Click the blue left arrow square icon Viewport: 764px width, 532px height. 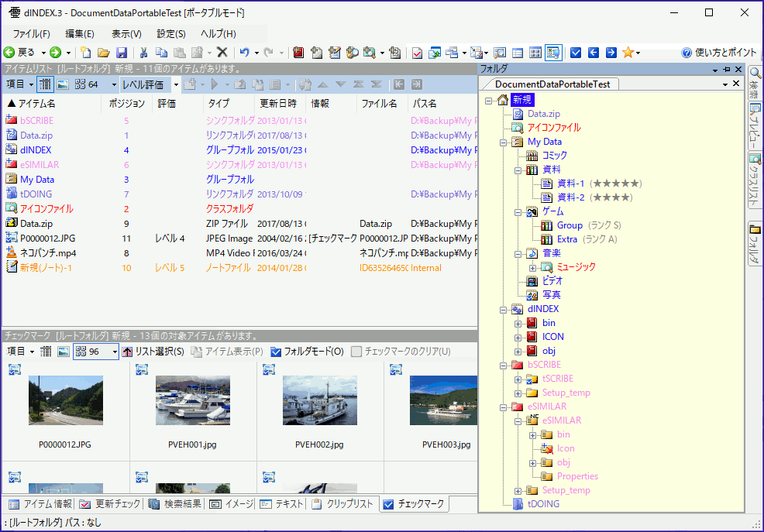click(594, 53)
